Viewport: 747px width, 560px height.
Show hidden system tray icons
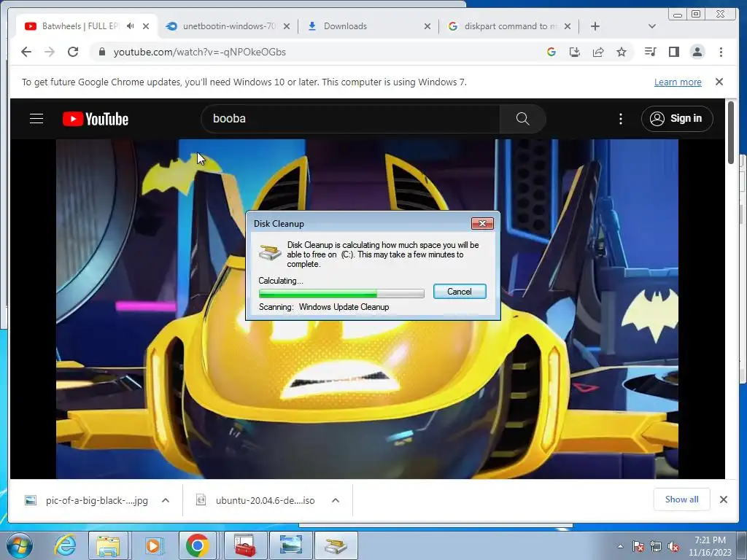click(x=620, y=546)
